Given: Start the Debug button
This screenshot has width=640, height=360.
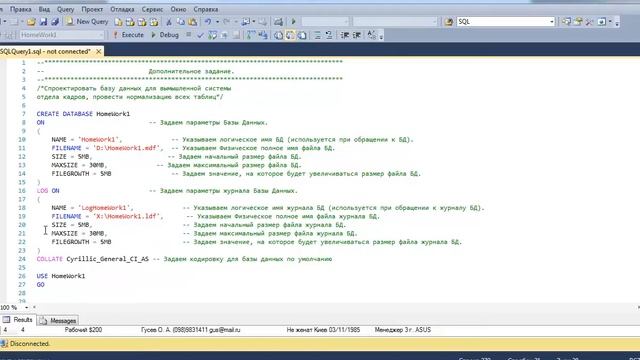Looking at the screenshot, I should click(x=165, y=35).
